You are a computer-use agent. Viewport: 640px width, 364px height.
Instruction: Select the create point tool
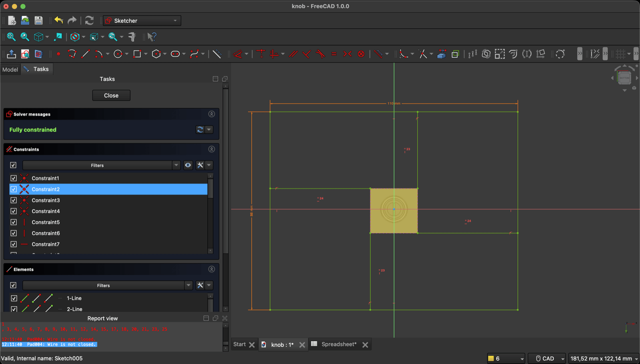pyautogui.click(x=58, y=54)
